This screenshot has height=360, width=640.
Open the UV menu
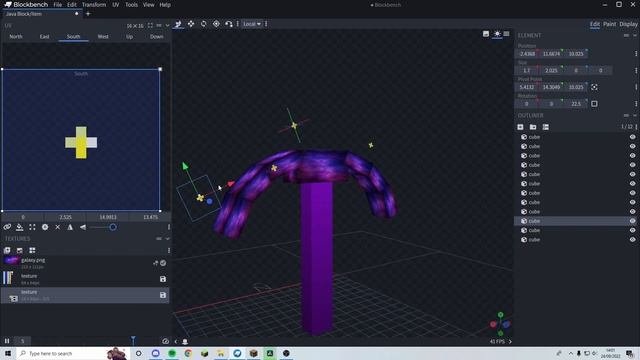(116, 5)
